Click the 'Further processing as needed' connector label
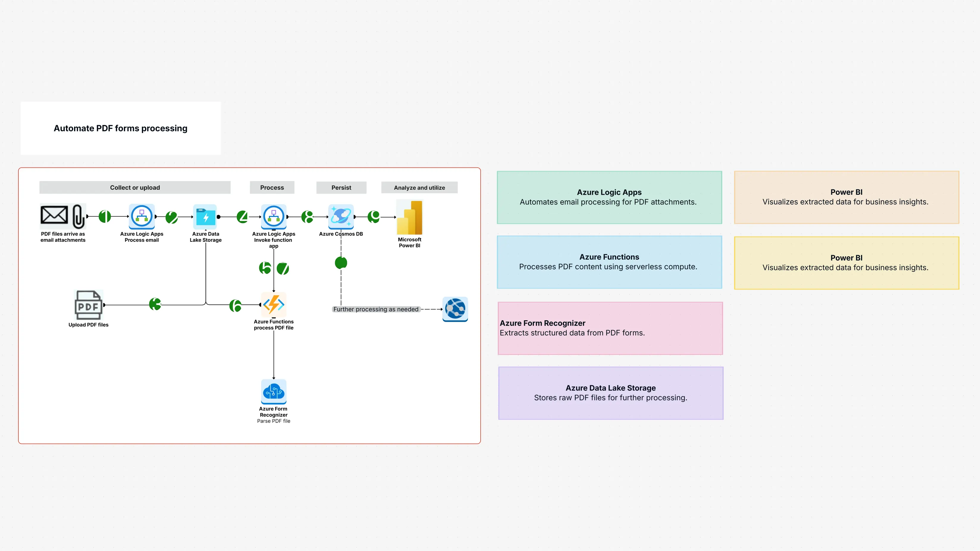This screenshot has height=551, width=980. tap(376, 309)
